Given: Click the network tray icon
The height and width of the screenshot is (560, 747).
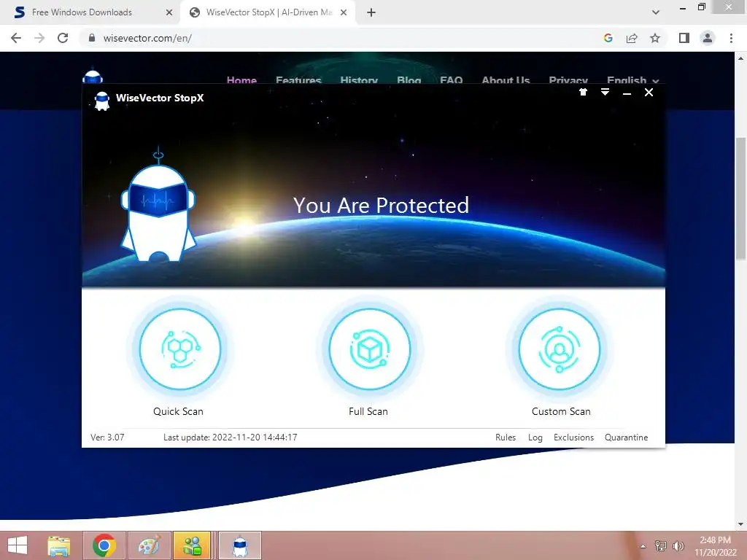Looking at the screenshot, I should [661, 546].
